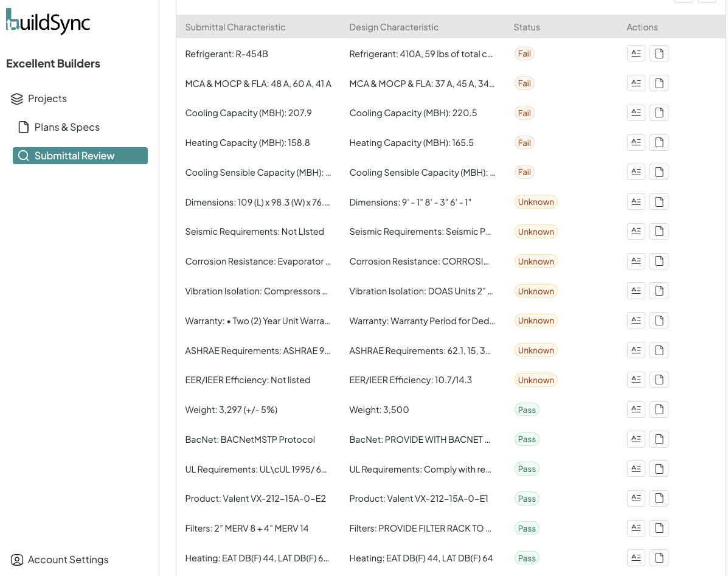Select 'Weight: 3,500' design cell
This screenshot has height=576, width=728.
(379, 410)
